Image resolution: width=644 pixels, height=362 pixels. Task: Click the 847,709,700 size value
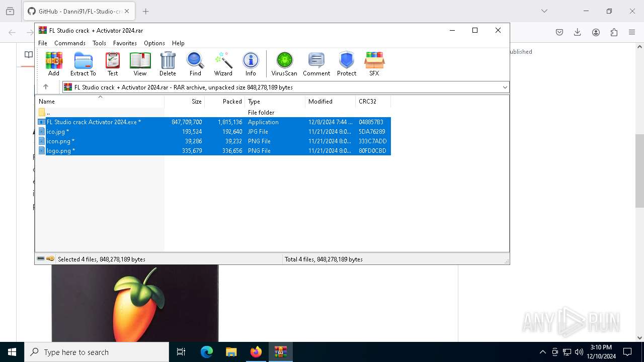click(187, 122)
